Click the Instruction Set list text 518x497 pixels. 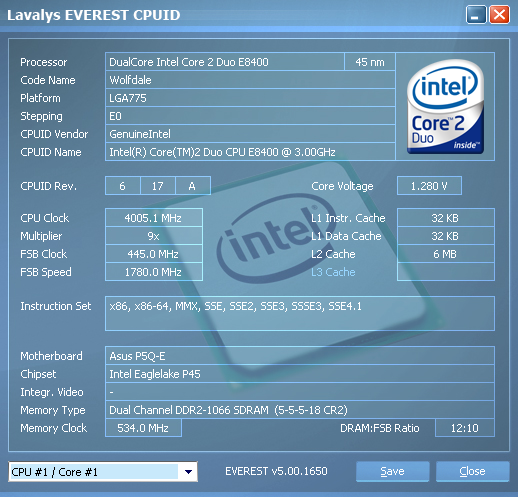[x=235, y=306]
